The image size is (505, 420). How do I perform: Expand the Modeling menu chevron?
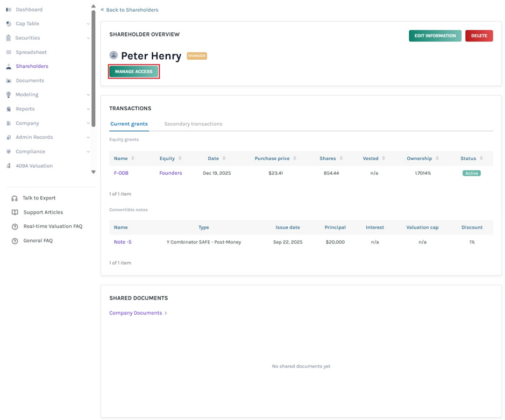(88, 95)
